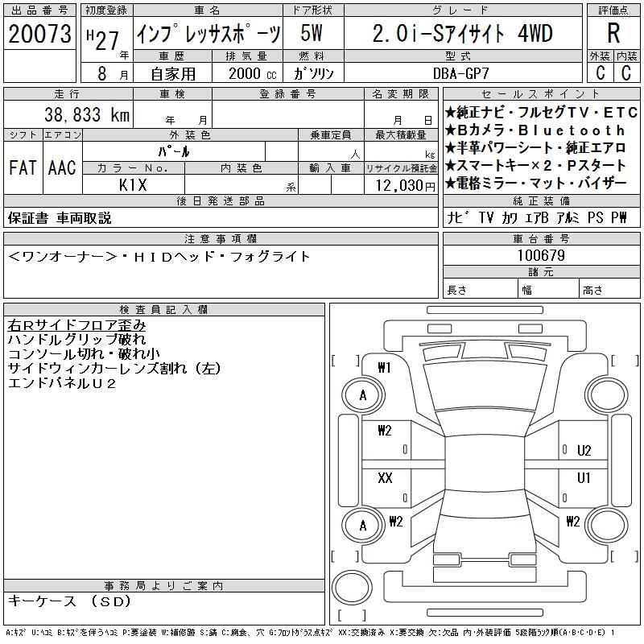Select the W2 mark beside the A-marked rear wheel
Viewport: 644px width, 644px height.
tap(396, 521)
